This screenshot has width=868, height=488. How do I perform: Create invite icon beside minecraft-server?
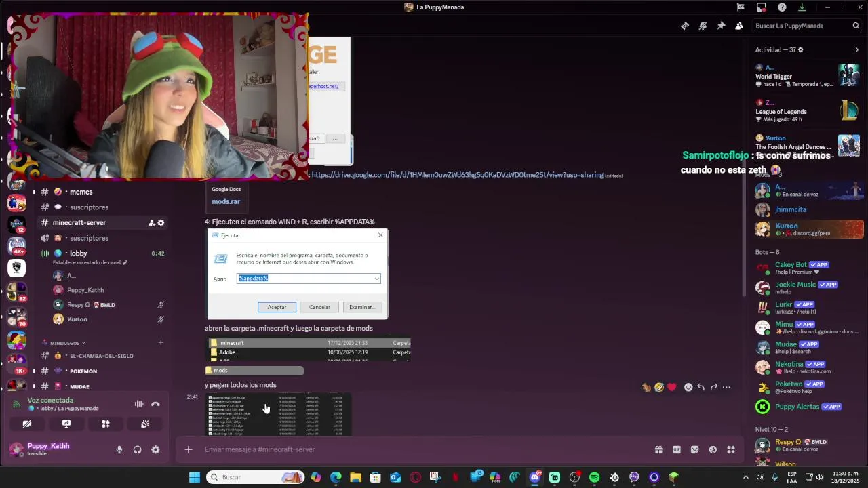point(152,222)
